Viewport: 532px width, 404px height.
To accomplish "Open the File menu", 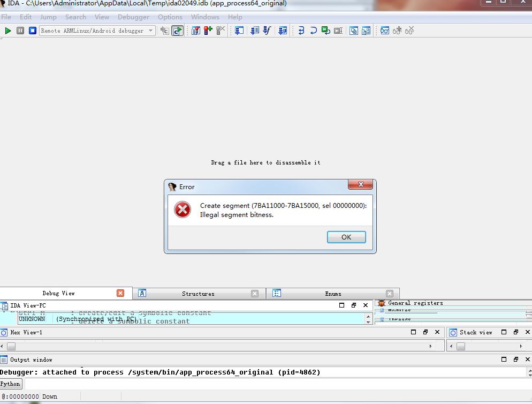I will tap(6, 17).
